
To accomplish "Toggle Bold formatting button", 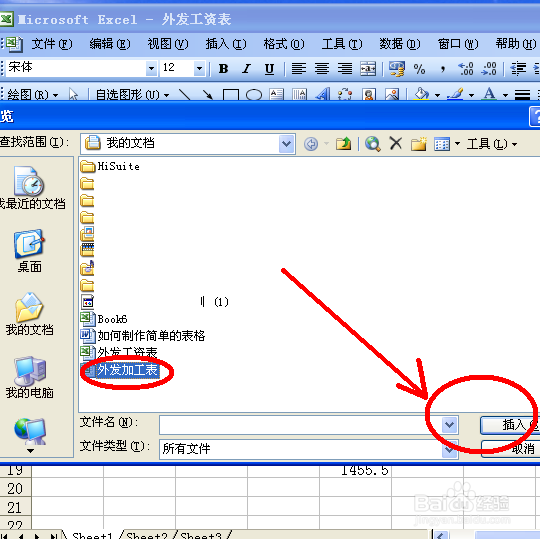I will pyautogui.click(x=224, y=69).
